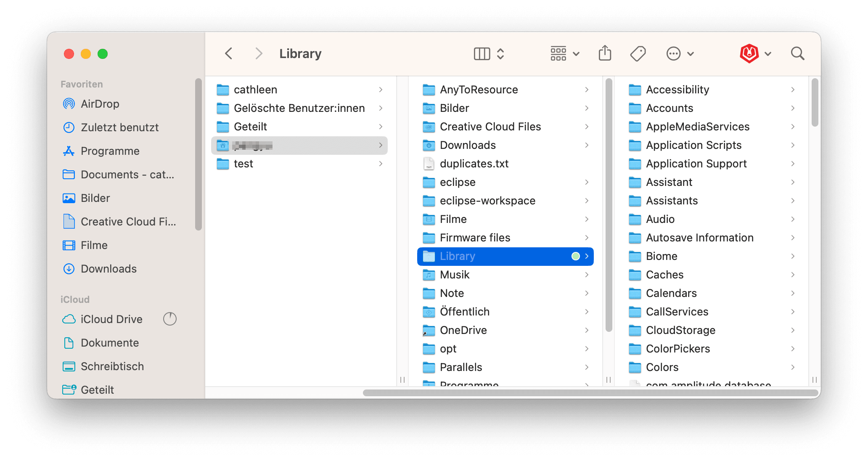Expand Application Scripts folder chevron
Image resolution: width=868 pixels, height=461 pixels.
[x=793, y=145]
